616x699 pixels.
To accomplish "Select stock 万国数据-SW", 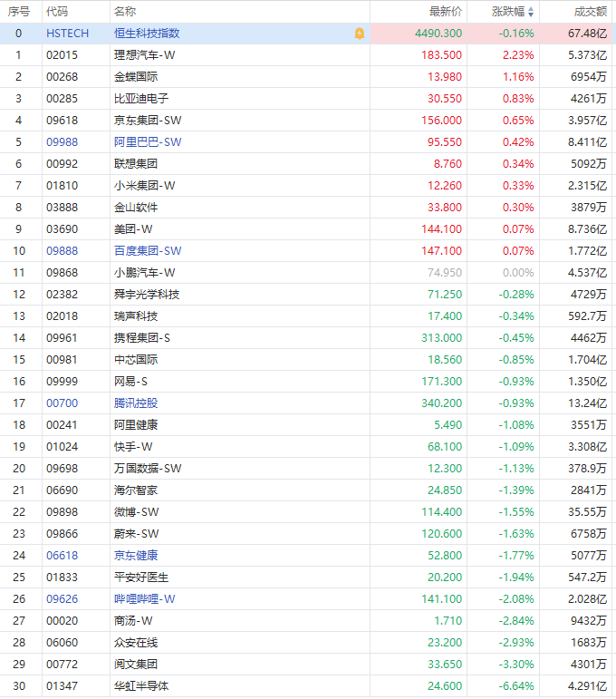I will pyautogui.click(x=148, y=469).
